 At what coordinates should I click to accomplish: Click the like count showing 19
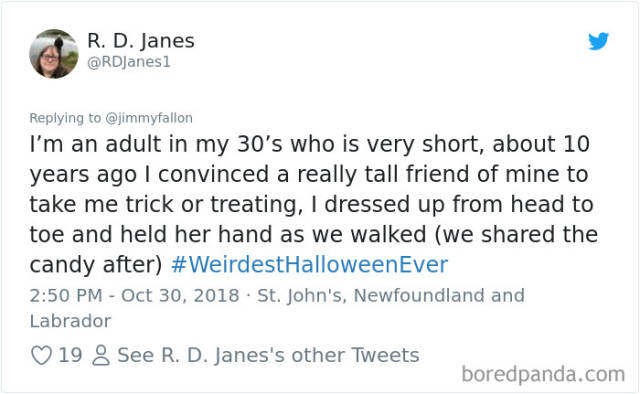coord(70,355)
